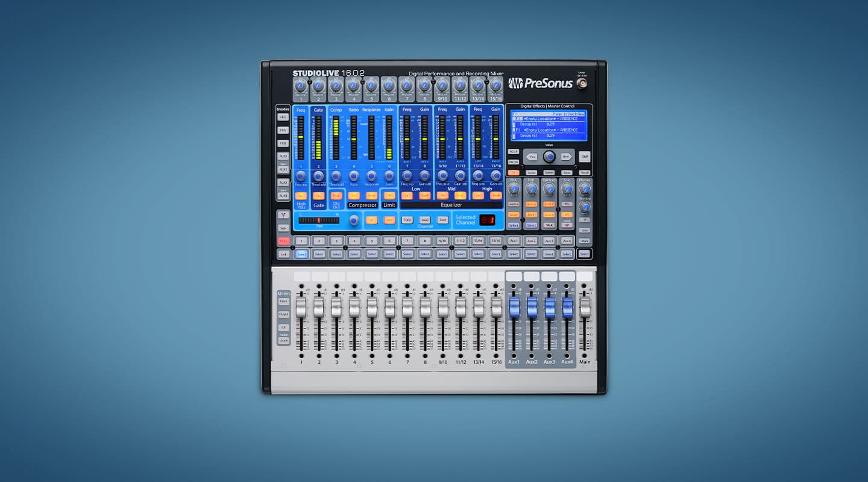Click the channel Copy button
The width and height of the screenshot is (868, 482).
[x=407, y=220]
